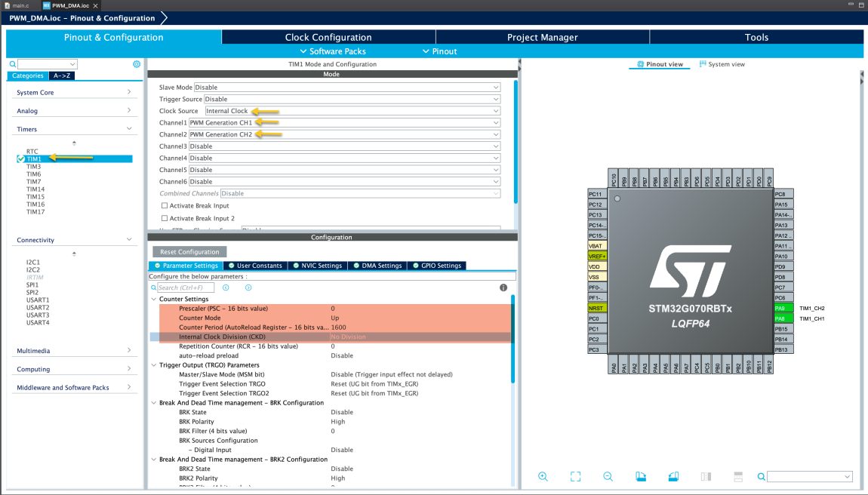The image size is (868, 495).
Task: Zoom out of the chip pinout view
Action: click(x=608, y=477)
